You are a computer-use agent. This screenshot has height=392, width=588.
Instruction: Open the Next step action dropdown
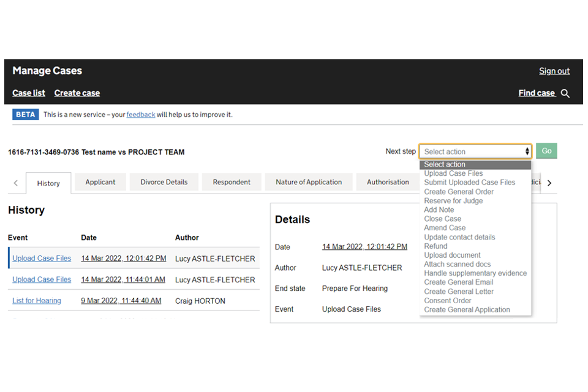point(475,151)
